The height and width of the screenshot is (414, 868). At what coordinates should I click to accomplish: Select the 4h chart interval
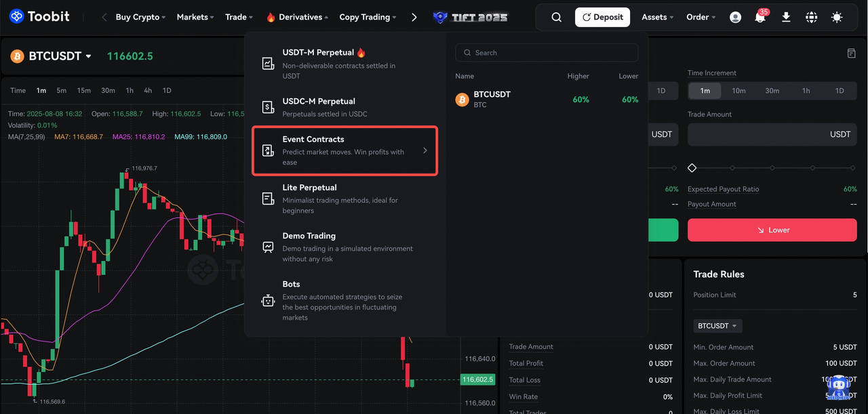(148, 90)
